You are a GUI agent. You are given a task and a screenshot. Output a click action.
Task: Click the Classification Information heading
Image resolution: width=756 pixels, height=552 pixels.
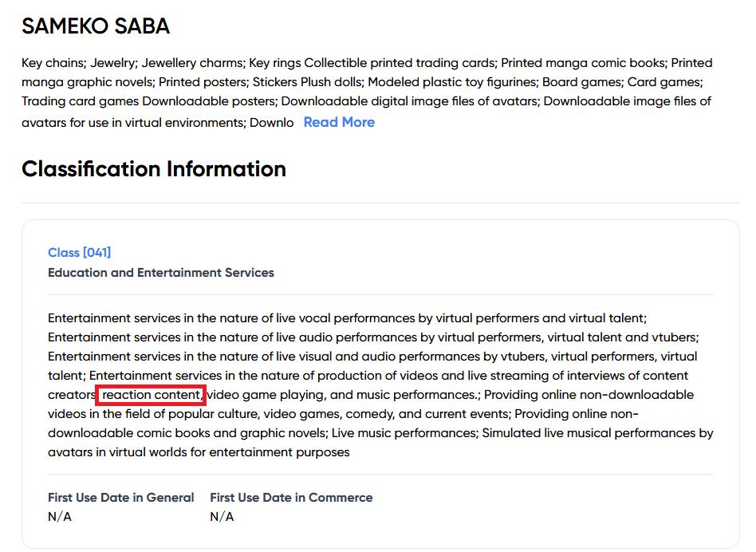[154, 169]
